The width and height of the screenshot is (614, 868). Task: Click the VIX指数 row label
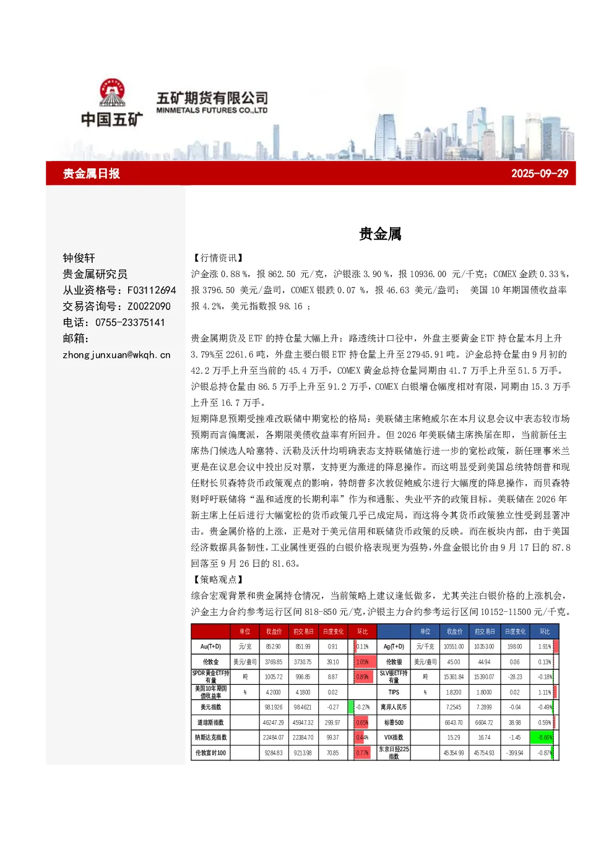pyautogui.click(x=394, y=737)
